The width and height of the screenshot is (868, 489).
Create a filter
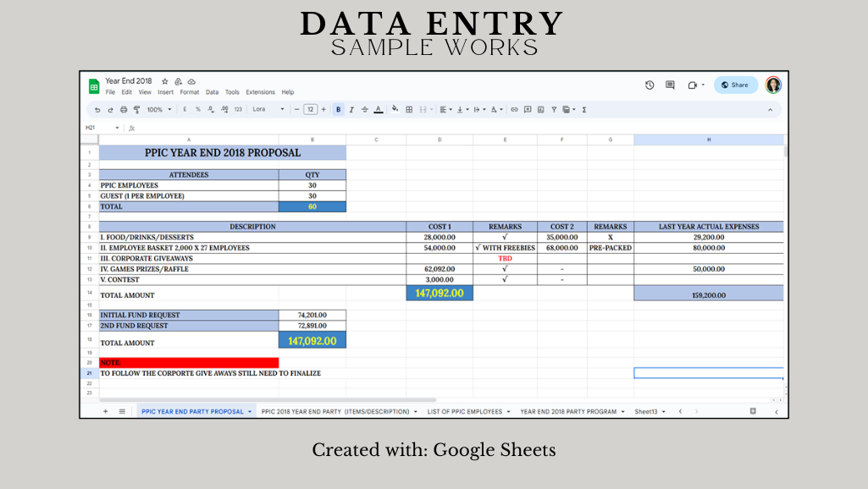click(554, 109)
